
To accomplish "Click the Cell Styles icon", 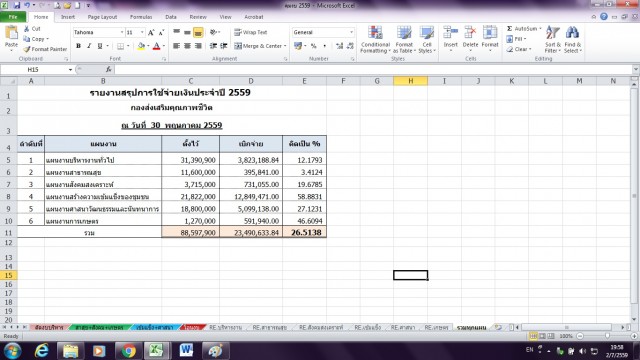I will (x=427, y=33).
